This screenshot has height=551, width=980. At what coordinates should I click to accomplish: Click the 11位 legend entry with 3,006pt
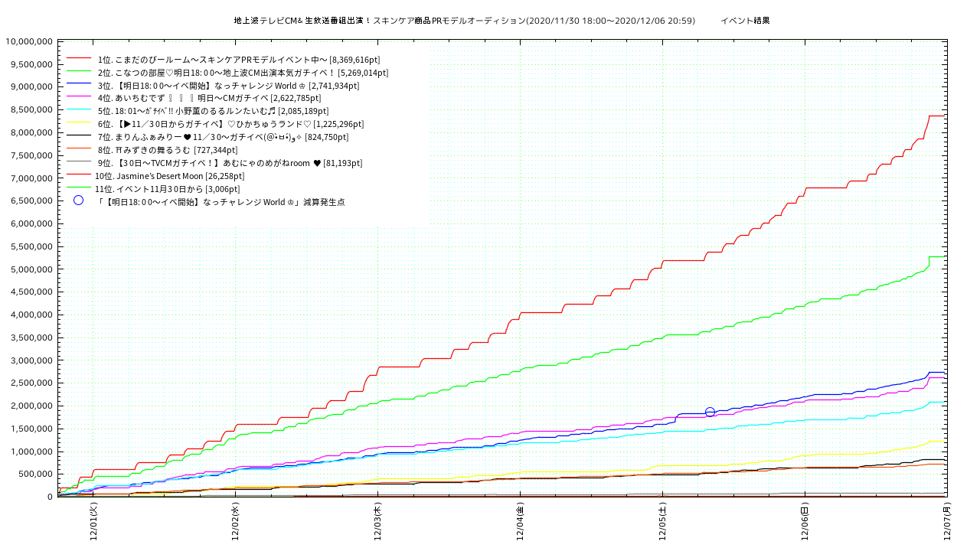167,189
